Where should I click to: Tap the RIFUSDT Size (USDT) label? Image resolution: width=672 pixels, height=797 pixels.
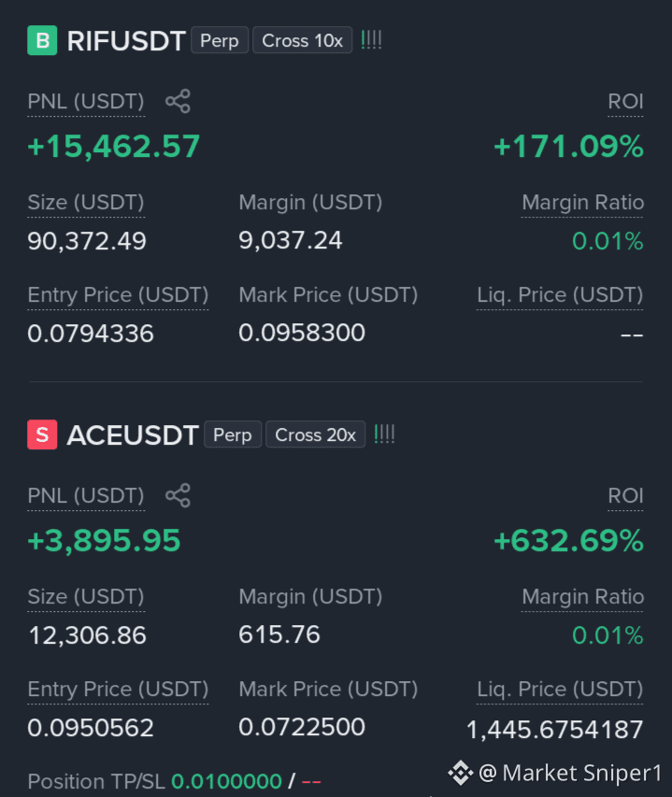click(x=86, y=203)
